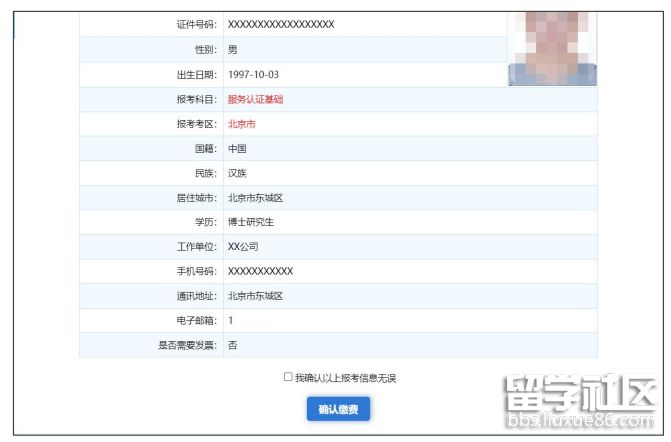671x442 pixels.
Task: Click the ethnicity value 汉族
Action: 237,173
